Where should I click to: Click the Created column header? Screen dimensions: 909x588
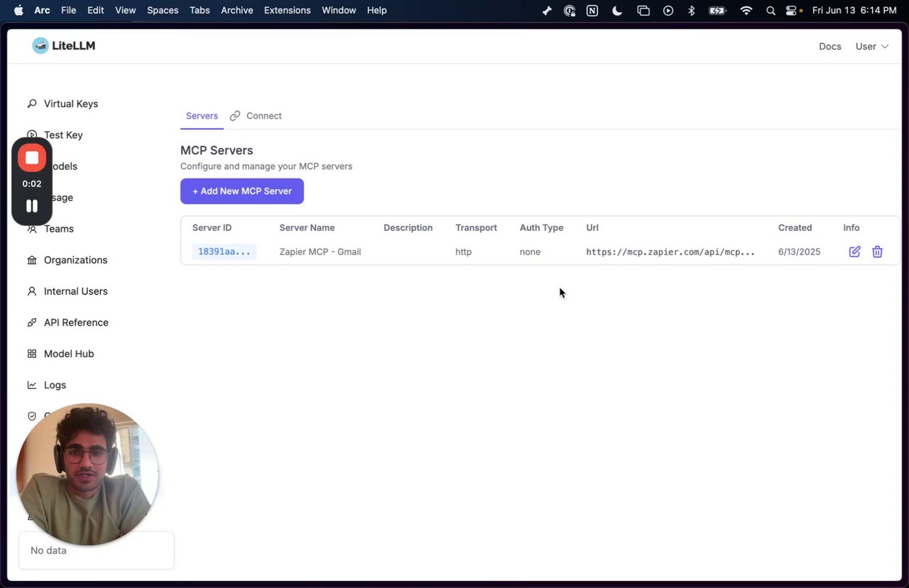(795, 228)
